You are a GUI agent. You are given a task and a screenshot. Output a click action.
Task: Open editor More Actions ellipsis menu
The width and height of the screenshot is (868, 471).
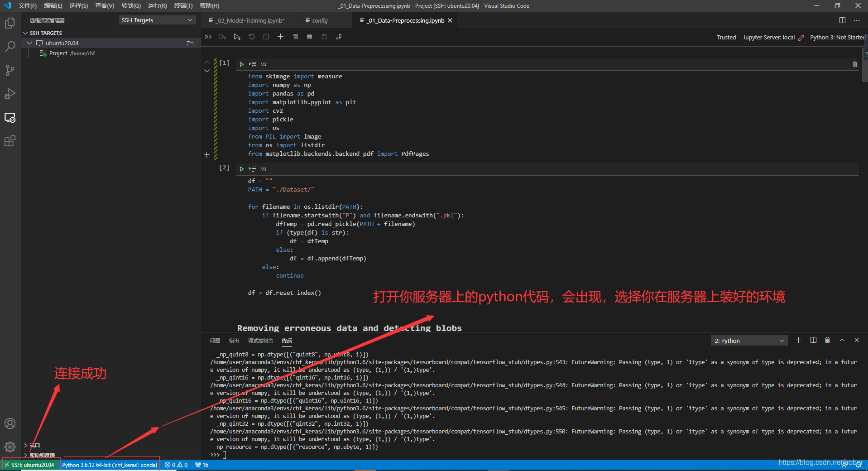tap(857, 20)
